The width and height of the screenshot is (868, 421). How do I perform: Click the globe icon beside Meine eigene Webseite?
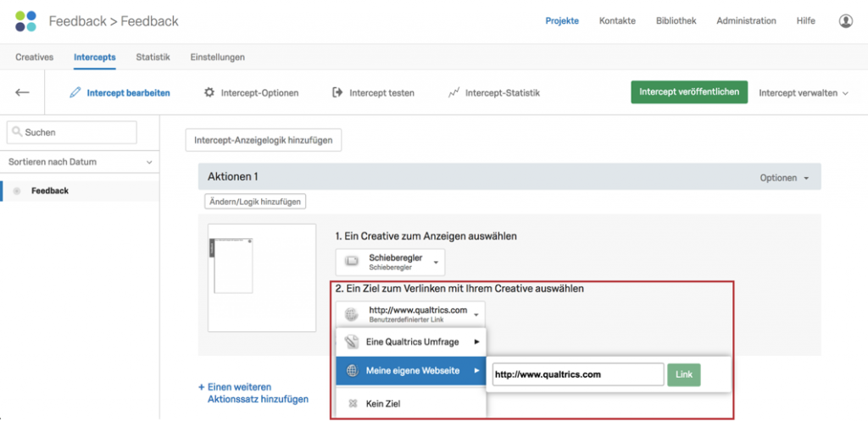pos(352,371)
